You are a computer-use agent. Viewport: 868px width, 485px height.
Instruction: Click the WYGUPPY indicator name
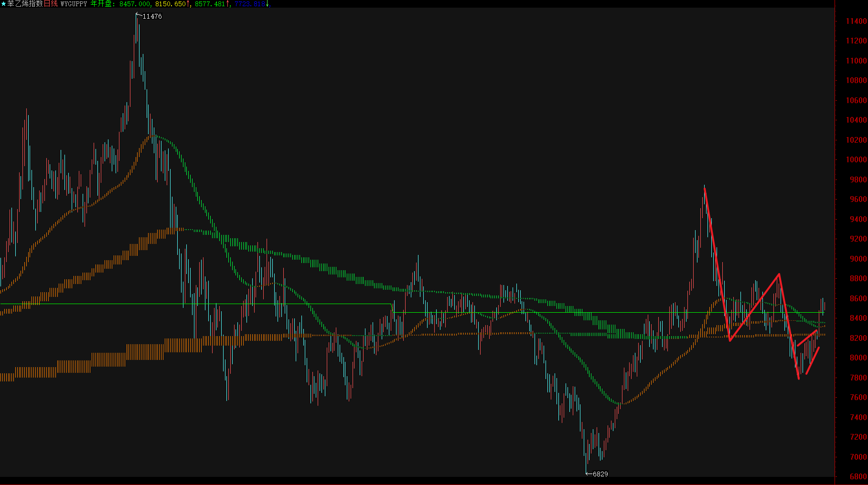74,4
